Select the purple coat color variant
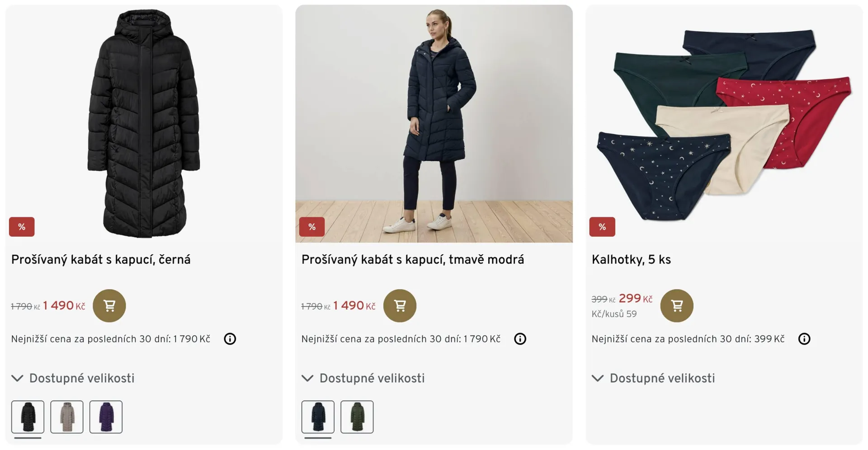868x450 pixels. (106, 417)
